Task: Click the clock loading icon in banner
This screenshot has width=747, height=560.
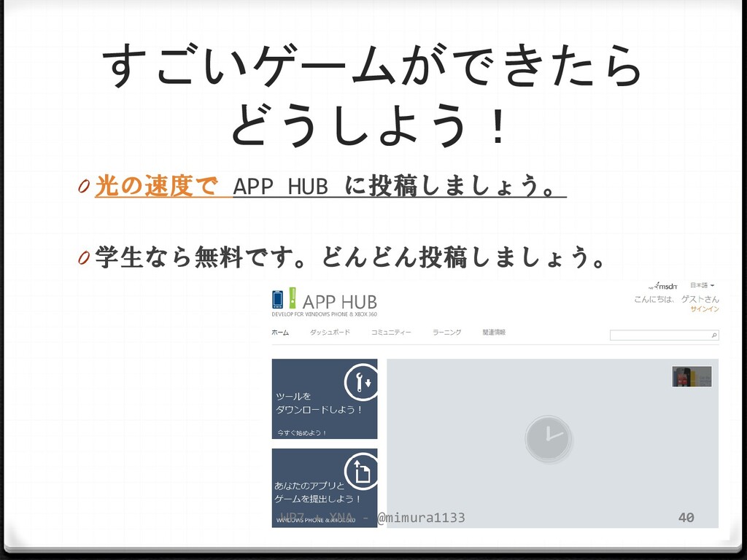Action: [549, 438]
